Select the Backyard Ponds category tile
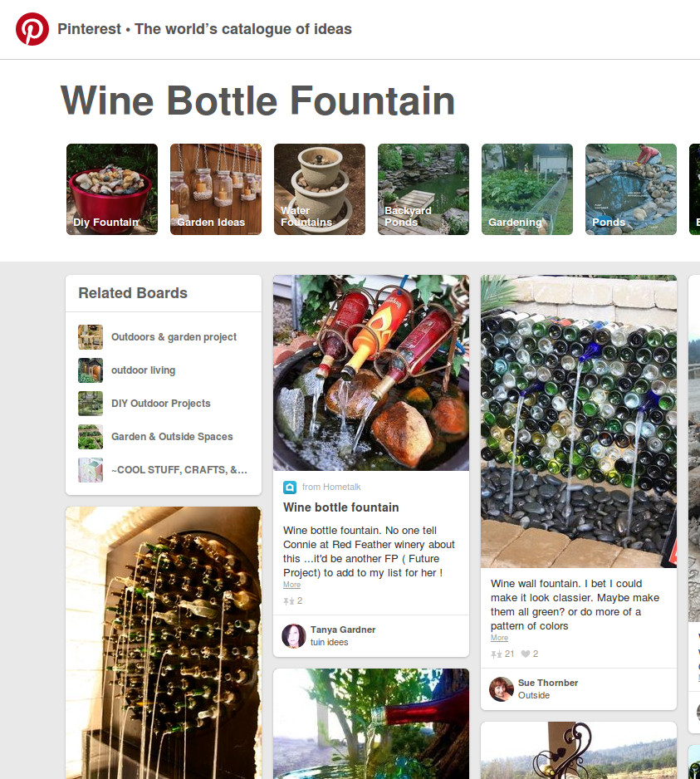This screenshot has width=700, height=779. [x=423, y=189]
